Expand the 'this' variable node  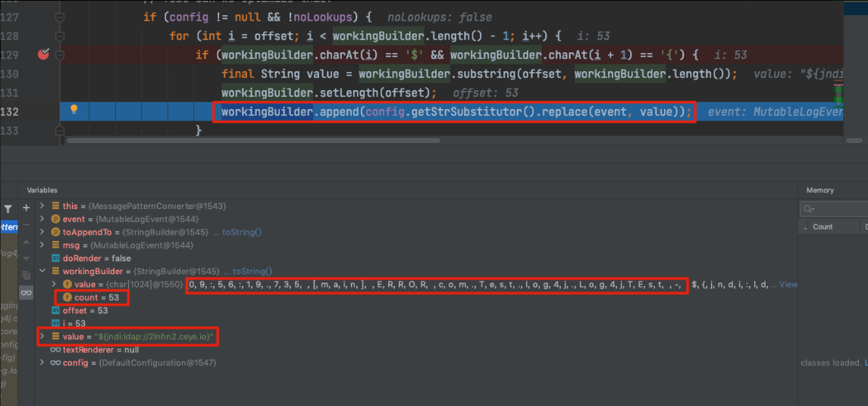pos(43,206)
